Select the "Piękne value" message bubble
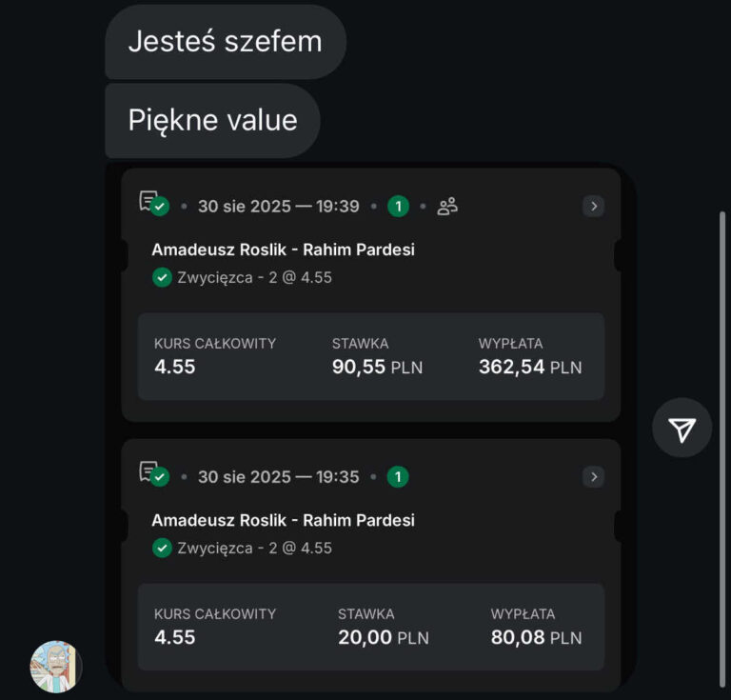The height and width of the screenshot is (700, 731). click(212, 120)
